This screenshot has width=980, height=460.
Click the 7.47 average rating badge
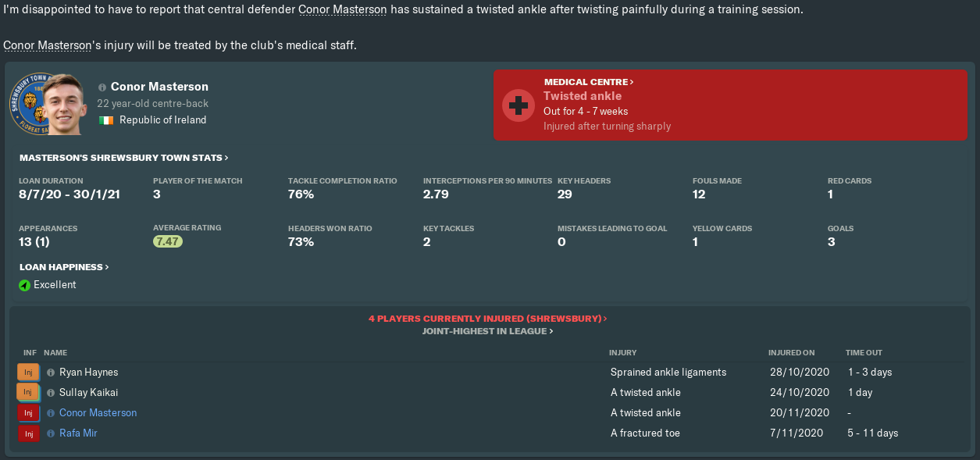point(168,242)
